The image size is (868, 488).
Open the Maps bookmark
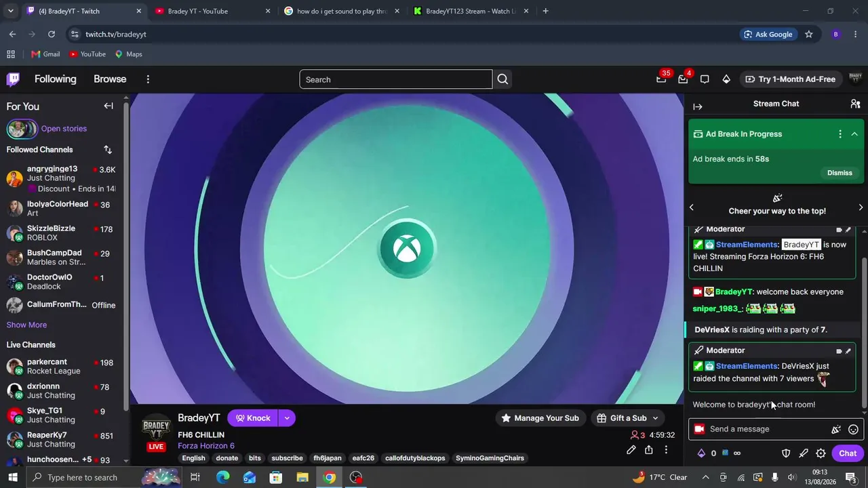pyautogui.click(x=128, y=54)
